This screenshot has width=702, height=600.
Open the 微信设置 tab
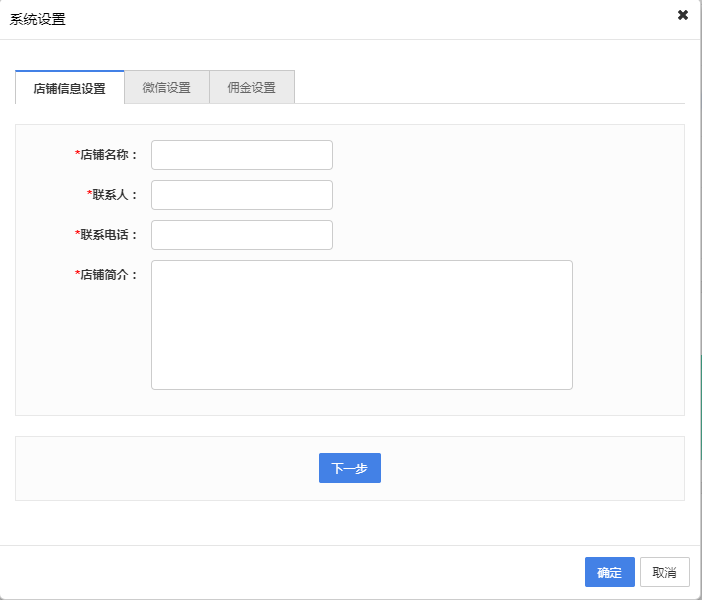[x=166, y=88]
